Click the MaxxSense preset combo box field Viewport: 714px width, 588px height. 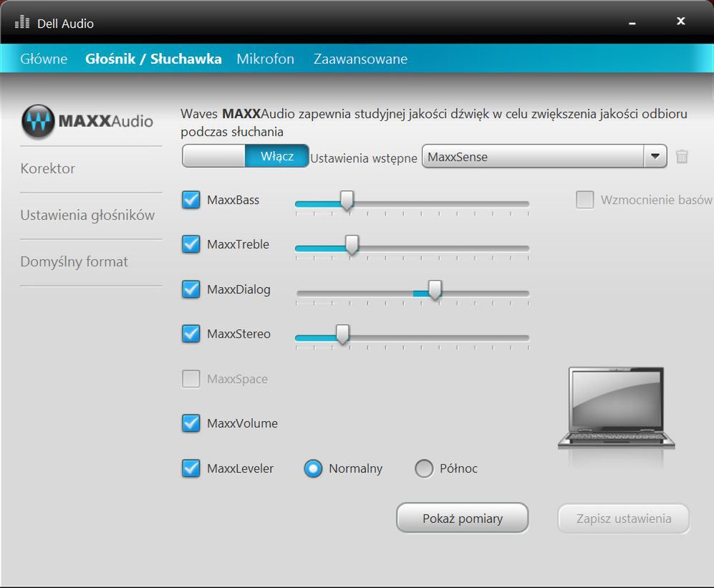click(544, 156)
